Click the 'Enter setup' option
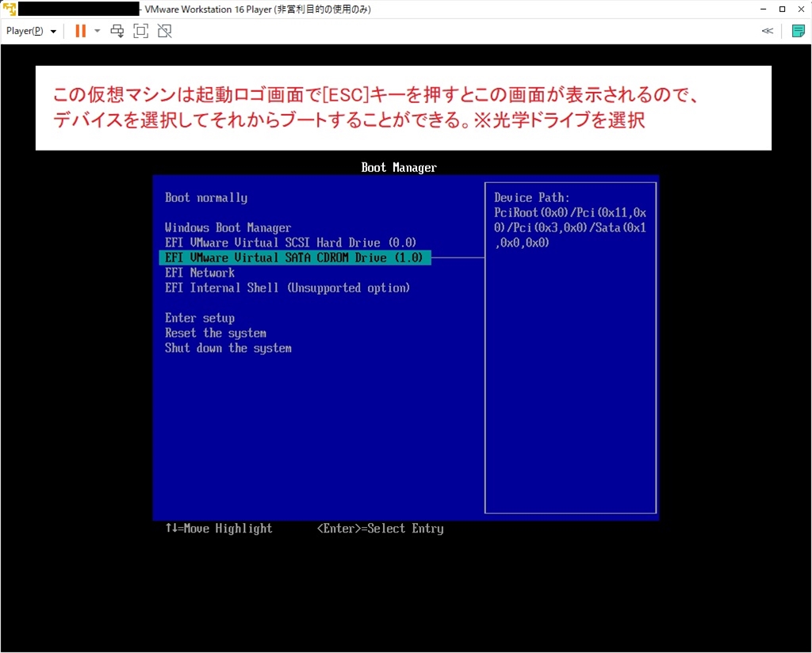This screenshot has width=812, height=653. (200, 318)
